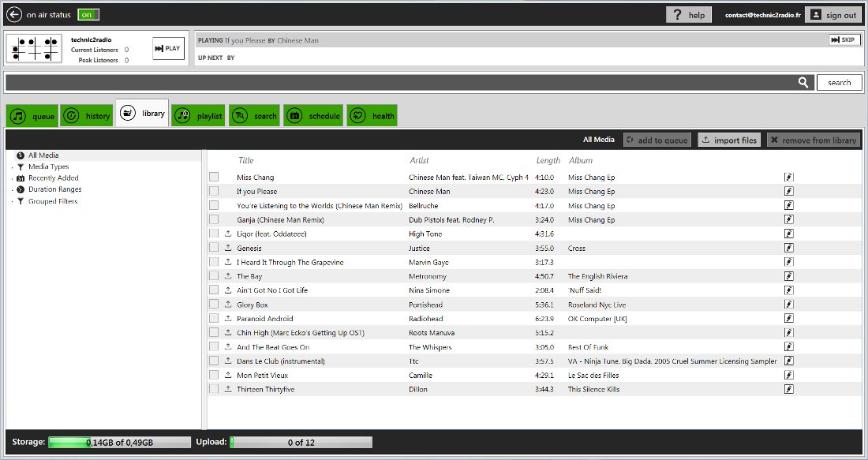Click the help question mark icon
Image resolution: width=868 pixels, height=460 pixels.
pos(677,13)
